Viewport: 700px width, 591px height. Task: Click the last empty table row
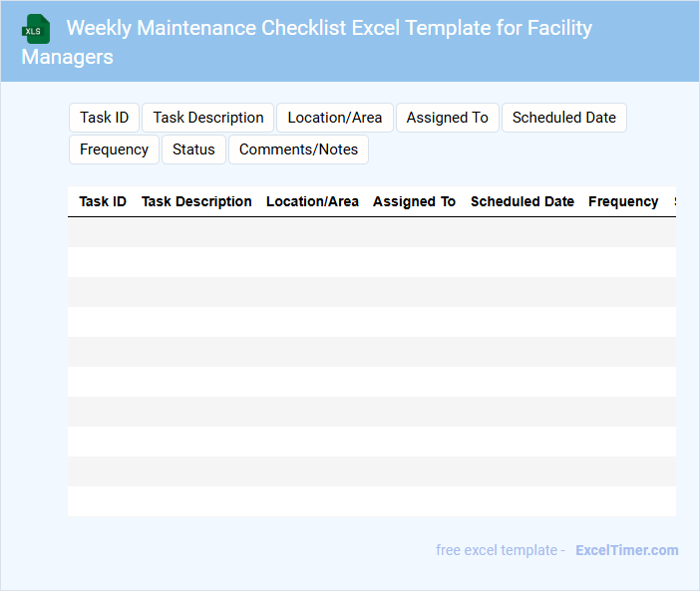(x=371, y=501)
